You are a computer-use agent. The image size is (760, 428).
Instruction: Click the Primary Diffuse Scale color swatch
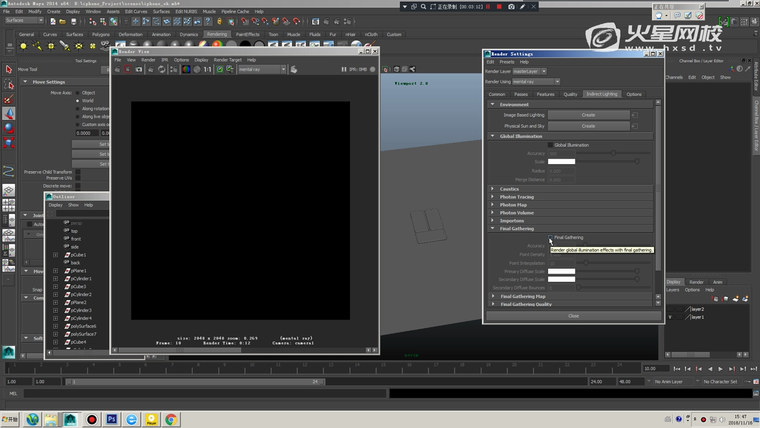pos(561,271)
